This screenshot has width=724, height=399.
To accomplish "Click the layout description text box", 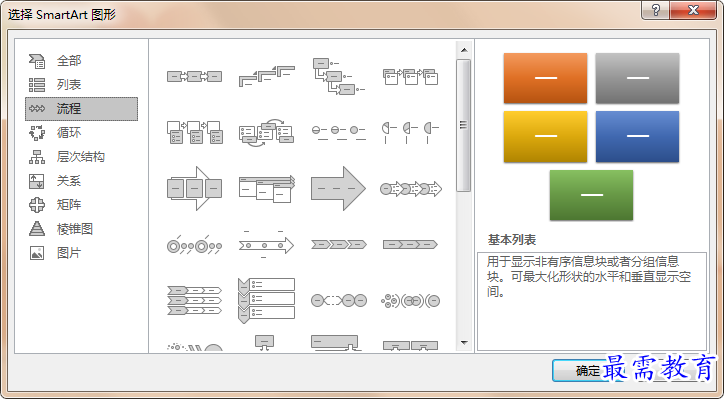I will [592, 301].
